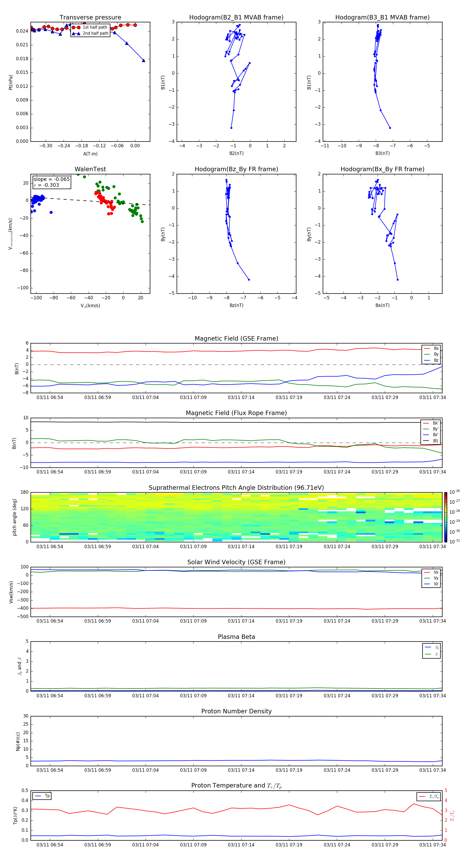Click the 'VA(km/s)' x-axis label
Viewport: 473px width, 868px height.
(x=90, y=306)
